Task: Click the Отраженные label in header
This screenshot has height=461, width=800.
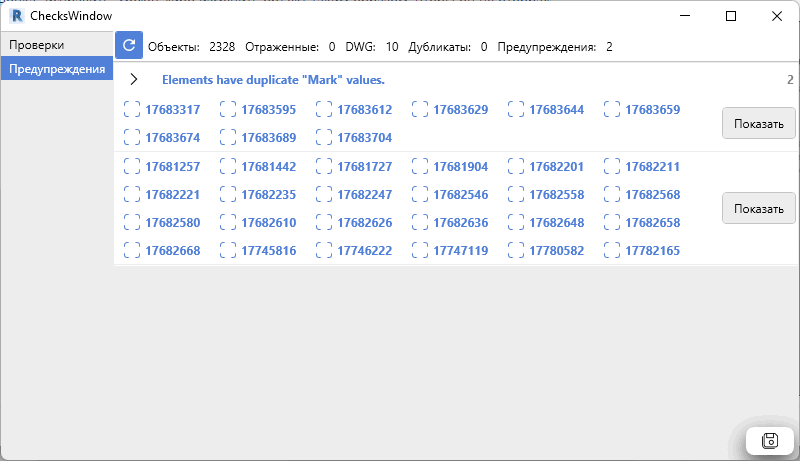Action: pyautogui.click(x=282, y=47)
